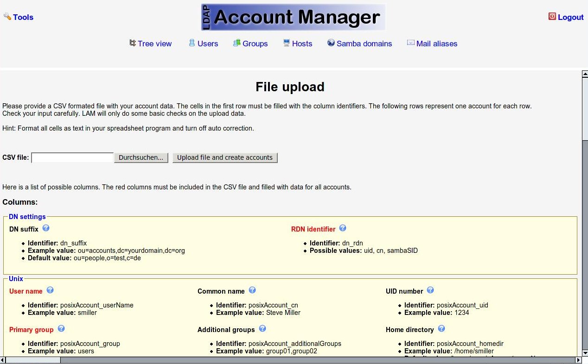
Task: Click the help icon beside User name
Action: 50,290
